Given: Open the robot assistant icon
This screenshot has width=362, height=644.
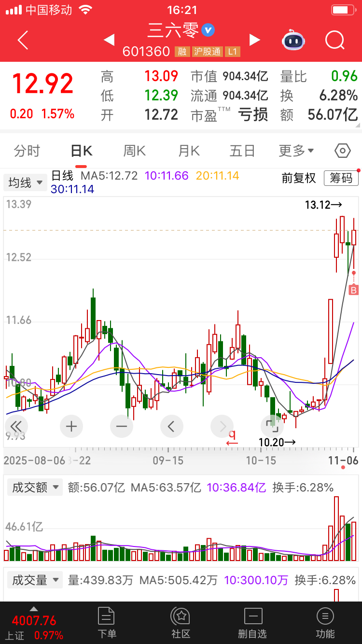Looking at the screenshot, I should [293, 40].
